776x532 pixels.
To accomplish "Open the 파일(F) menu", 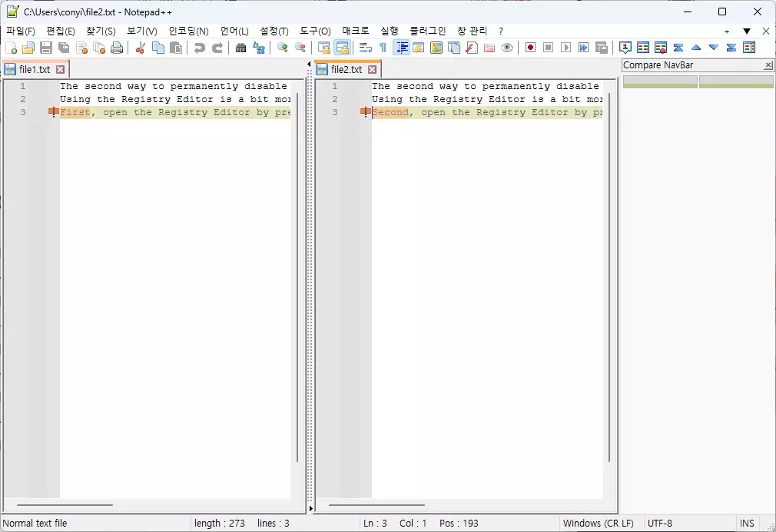I will 20,31.
